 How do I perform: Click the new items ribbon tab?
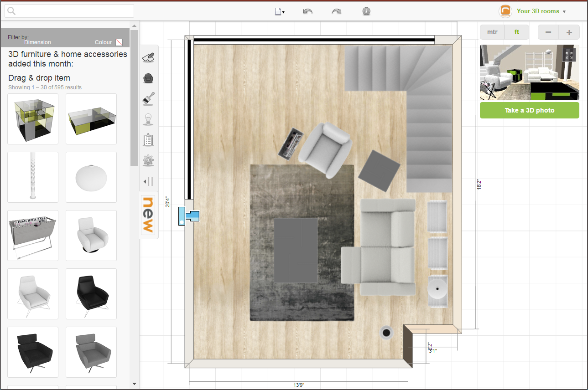pos(148,214)
